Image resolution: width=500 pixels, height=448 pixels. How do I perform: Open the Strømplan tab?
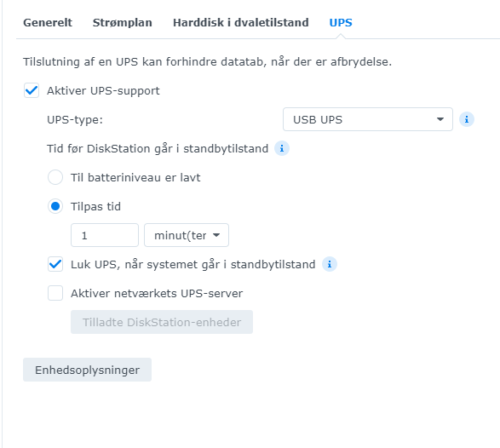point(123,23)
